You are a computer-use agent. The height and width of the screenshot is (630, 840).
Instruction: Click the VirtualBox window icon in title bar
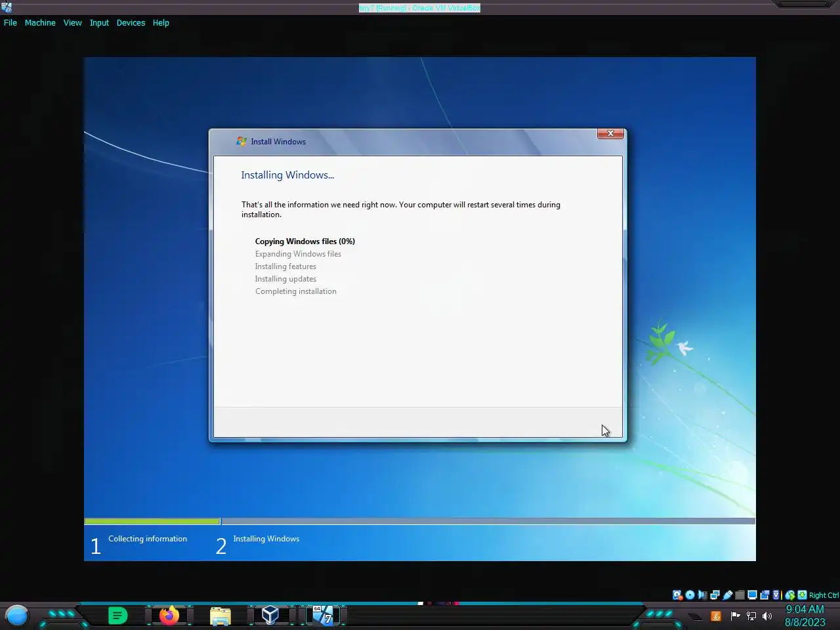pyautogui.click(x=7, y=7)
